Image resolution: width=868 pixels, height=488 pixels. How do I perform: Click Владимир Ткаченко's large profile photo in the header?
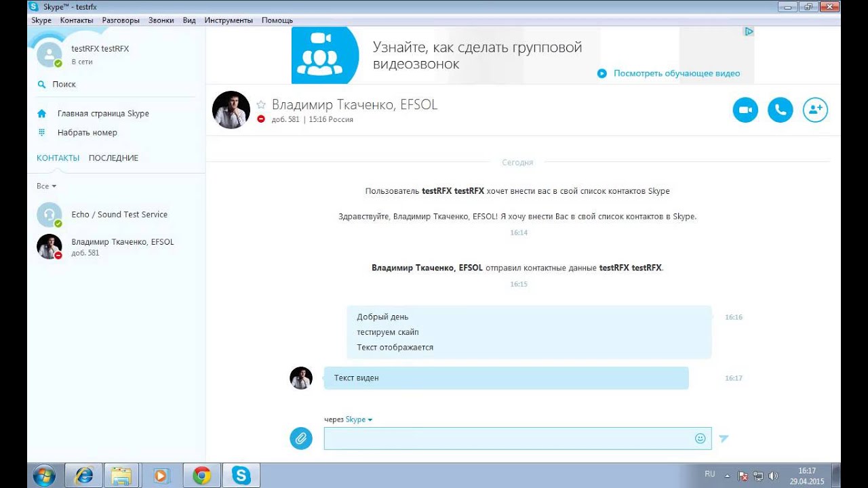pos(231,110)
